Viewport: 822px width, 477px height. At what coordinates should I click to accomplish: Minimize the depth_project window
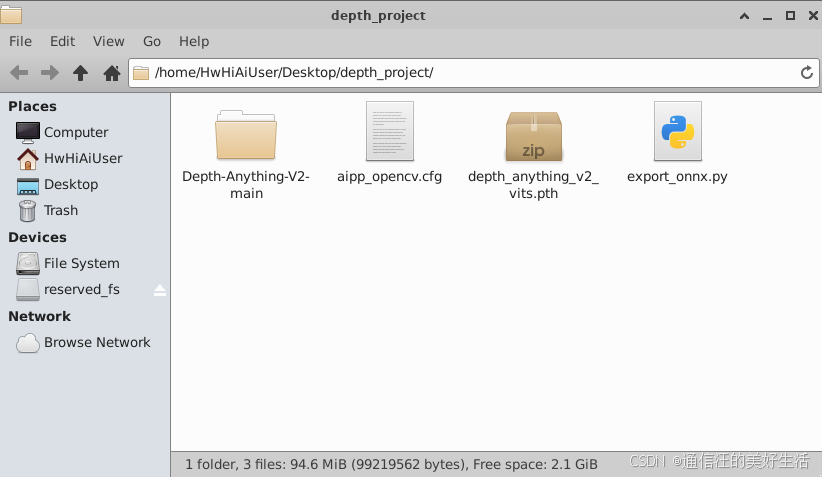click(x=767, y=17)
